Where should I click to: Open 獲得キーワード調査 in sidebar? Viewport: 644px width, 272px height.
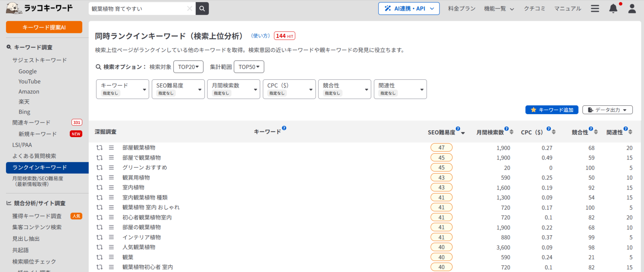[37, 216]
